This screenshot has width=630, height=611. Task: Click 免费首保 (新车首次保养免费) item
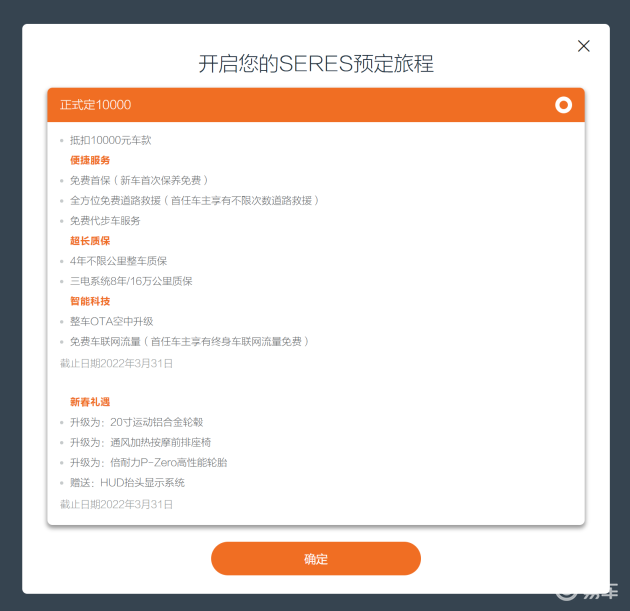[139, 180]
